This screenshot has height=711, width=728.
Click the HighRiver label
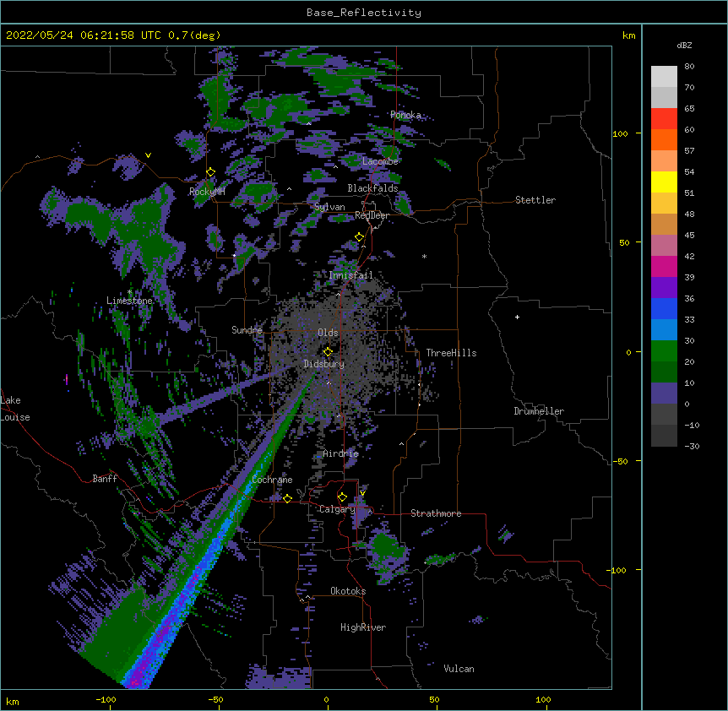[x=363, y=627]
